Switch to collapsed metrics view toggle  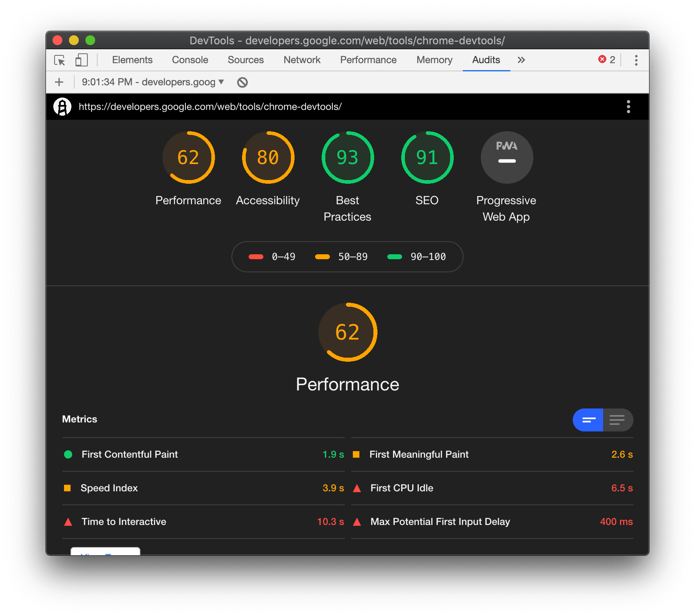588,420
